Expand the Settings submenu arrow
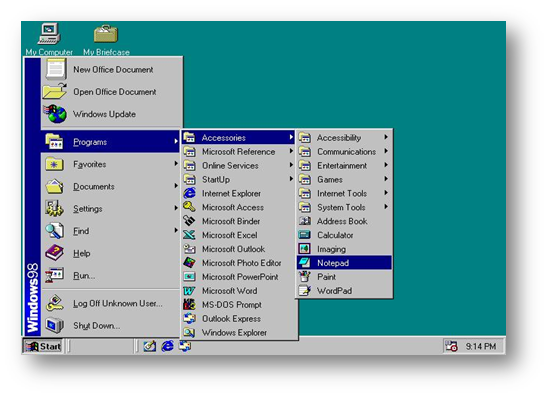548x397 pixels. pyautogui.click(x=176, y=208)
